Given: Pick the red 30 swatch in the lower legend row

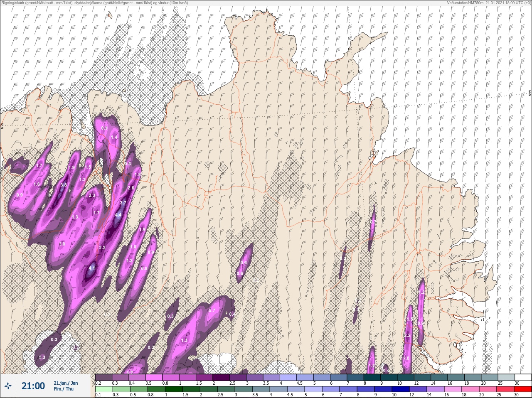Looking at the screenshot, I should [x=522, y=389].
